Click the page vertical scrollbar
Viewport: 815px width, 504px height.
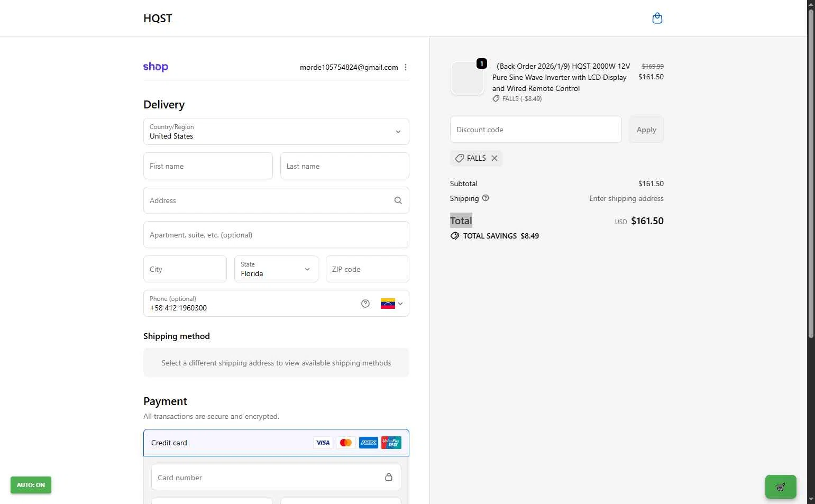(811, 173)
